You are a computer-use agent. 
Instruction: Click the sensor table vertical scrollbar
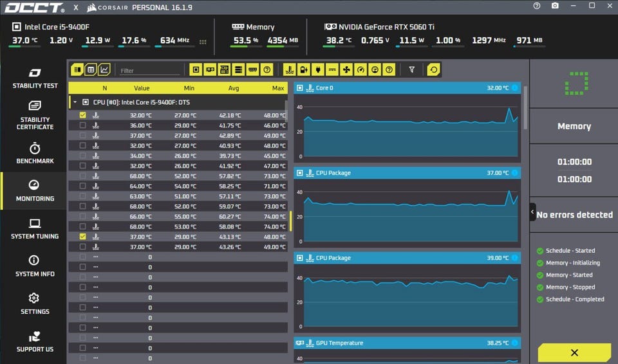tap(286, 111)
